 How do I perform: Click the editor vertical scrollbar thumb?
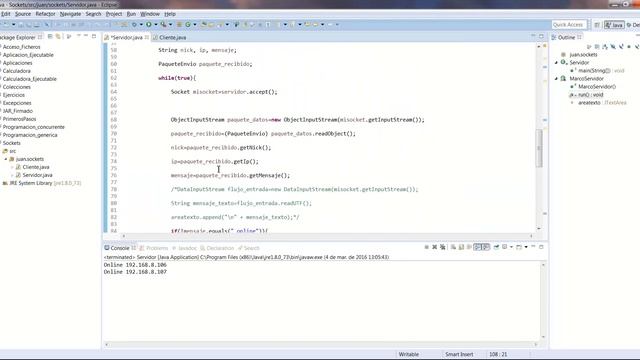pos(539,148)
